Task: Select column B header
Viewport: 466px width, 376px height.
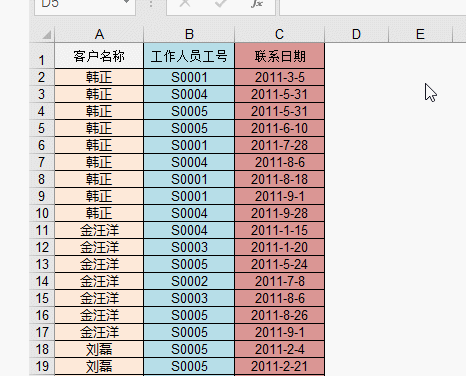Action: point(189,34)
